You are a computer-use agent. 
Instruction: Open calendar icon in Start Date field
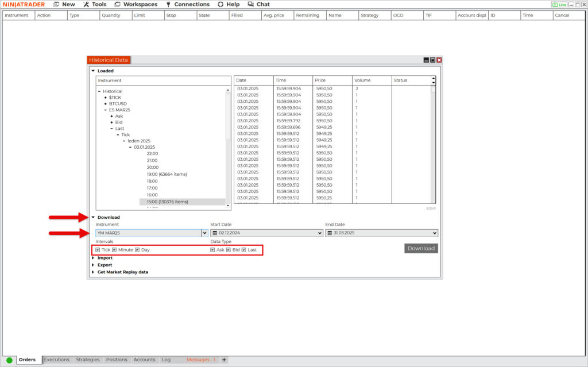coord(215,233)
